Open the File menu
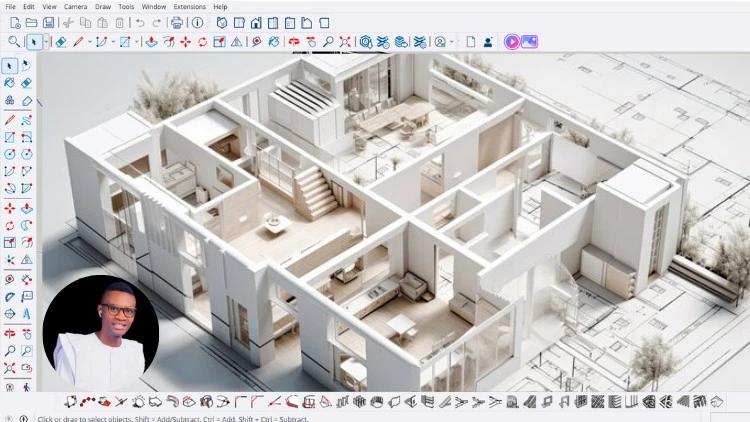This screenshot has height=422, width=750. (x=10, y=7)
